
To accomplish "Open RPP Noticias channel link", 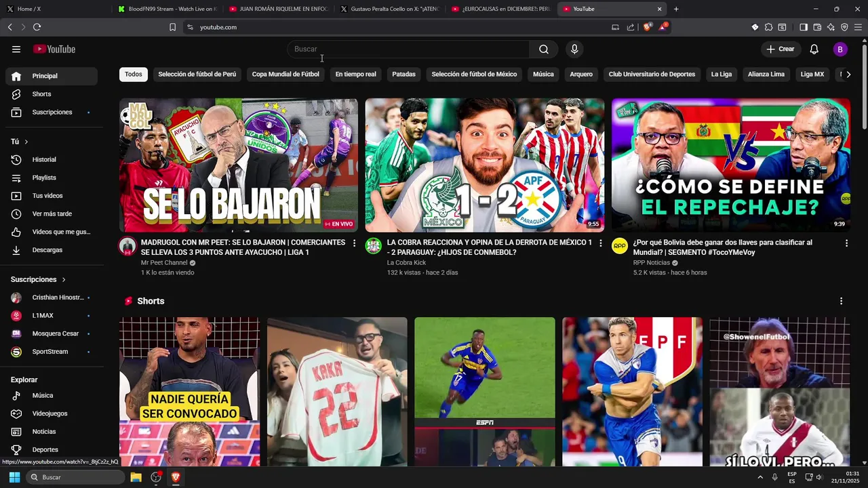I will [x=652, y=262].
